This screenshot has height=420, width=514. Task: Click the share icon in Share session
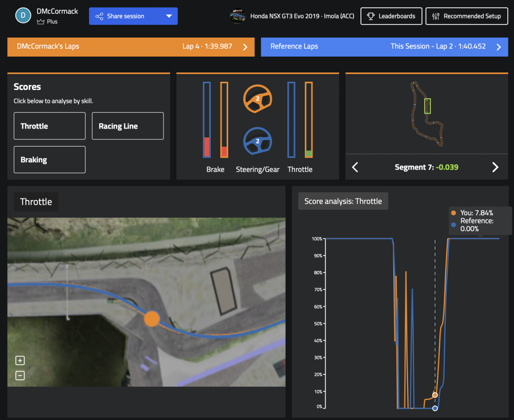(99, 16)
